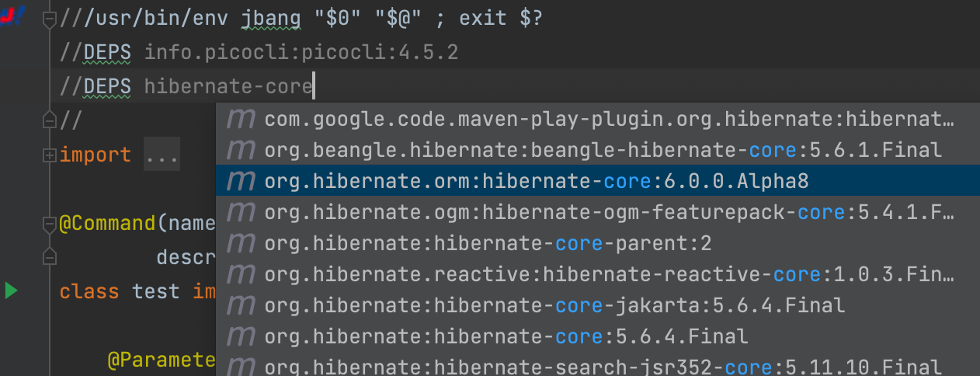Collapse the @Command annotation fold marker

(x=49, y=225)
